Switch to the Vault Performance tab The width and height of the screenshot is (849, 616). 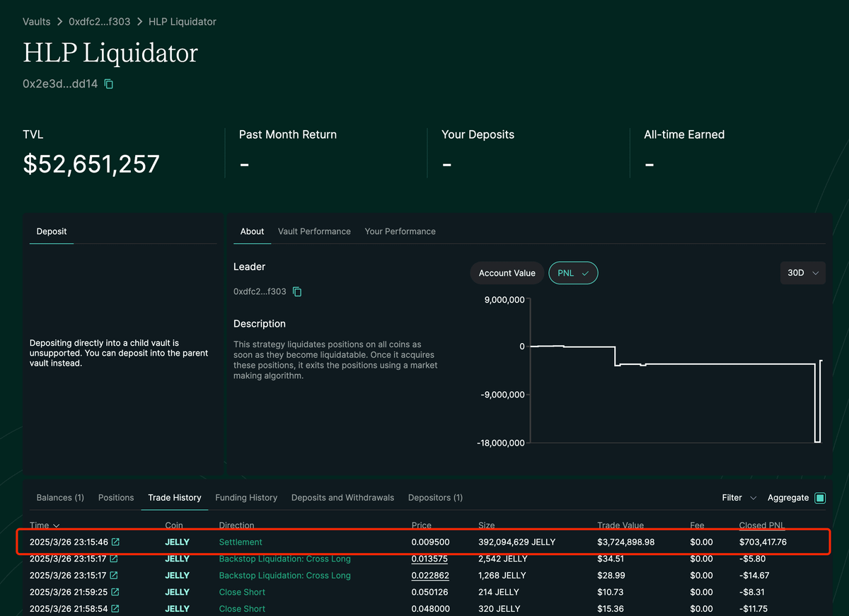coord(314,231)
